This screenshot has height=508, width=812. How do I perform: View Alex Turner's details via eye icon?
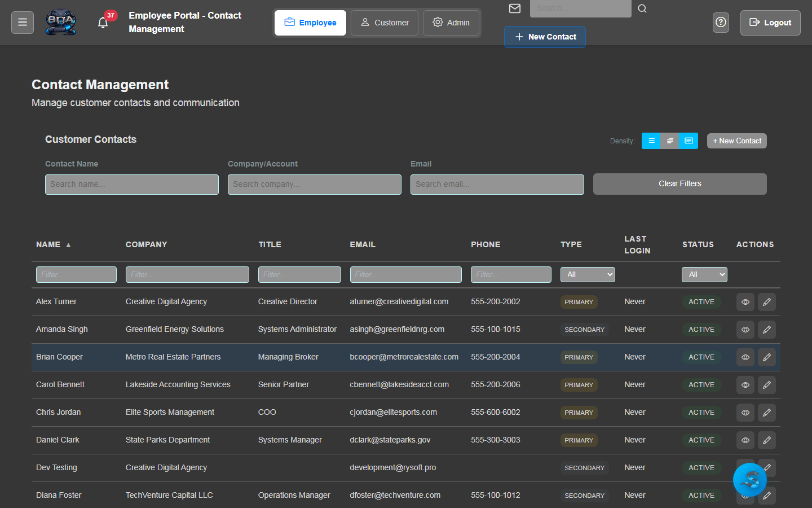coord(745,301)
